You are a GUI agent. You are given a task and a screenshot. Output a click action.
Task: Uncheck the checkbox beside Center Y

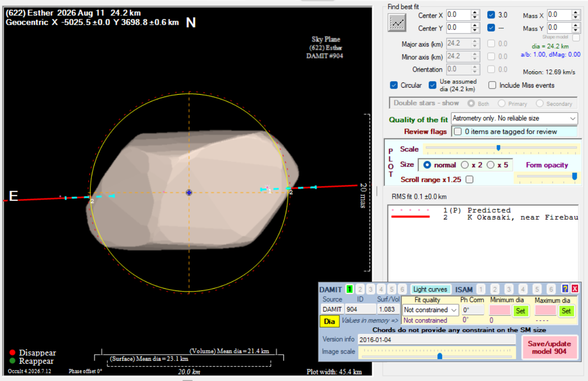pyautogui.click(x=491, y=28)
